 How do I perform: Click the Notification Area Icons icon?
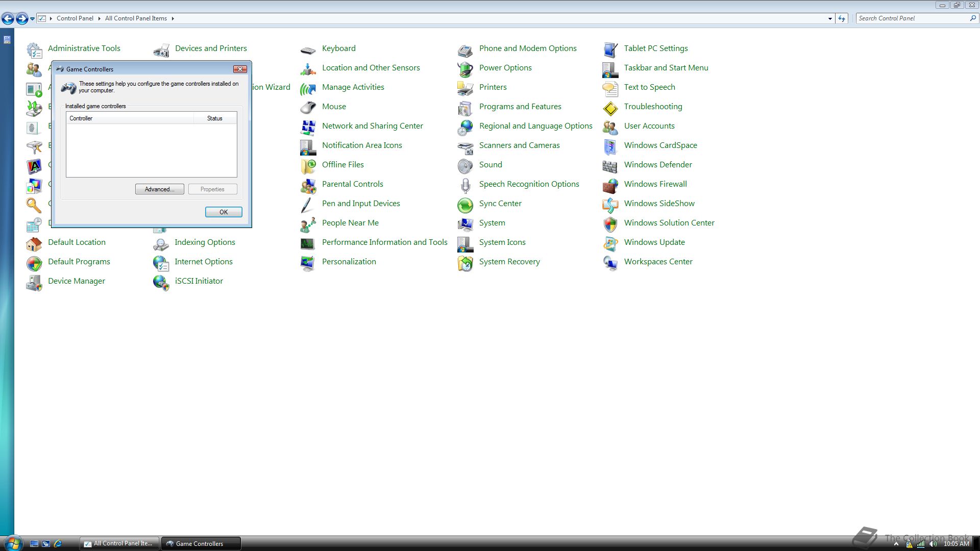pyautogui.click(x=308, y=147)
